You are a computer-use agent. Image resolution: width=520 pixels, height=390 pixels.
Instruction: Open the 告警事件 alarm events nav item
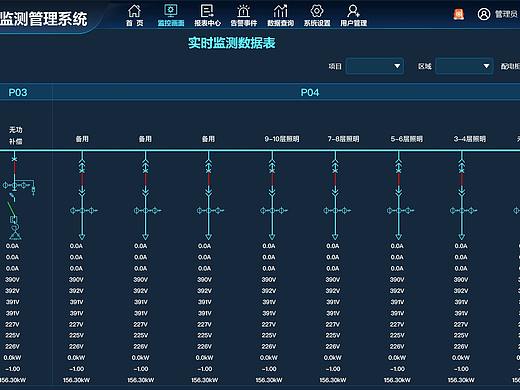pyautogui.click(x=244, y=15)
